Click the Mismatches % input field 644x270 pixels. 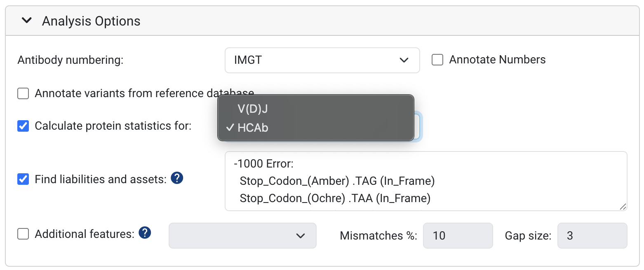coord(458,236)
